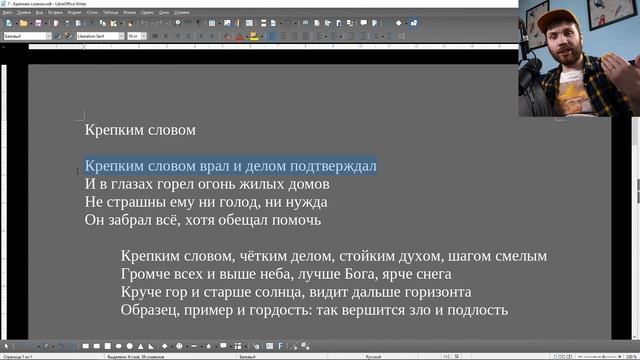The width and height of the screenshot is (640, 360).
Task: Open a file with the folder icon
Action: [x=23, y=23]
